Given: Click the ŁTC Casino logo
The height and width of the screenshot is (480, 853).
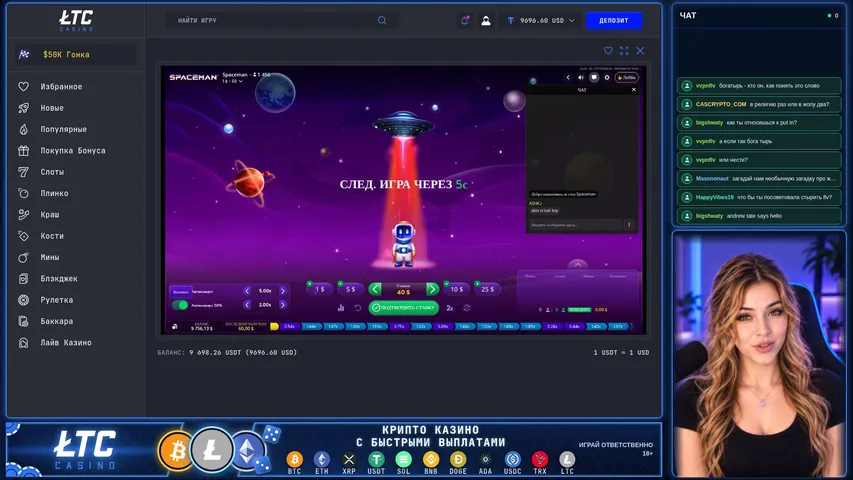Looking at the screenshot, I should coord(76,20).
